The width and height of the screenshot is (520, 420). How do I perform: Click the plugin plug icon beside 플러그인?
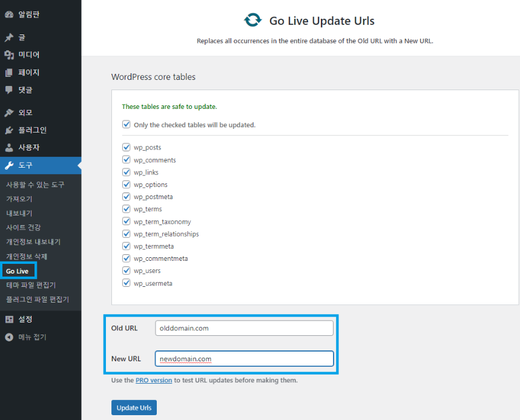[9, 130]
